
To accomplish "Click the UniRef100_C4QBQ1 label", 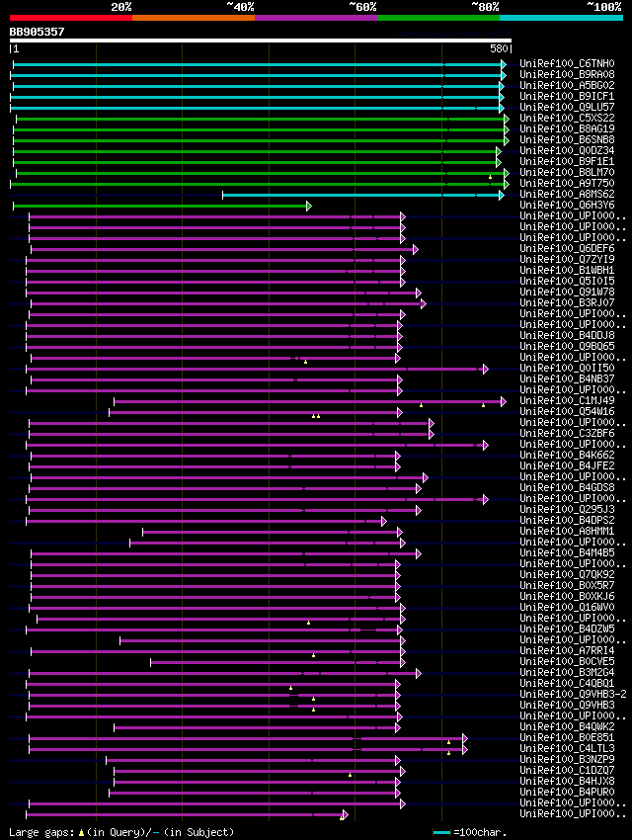I will (567, 684).
